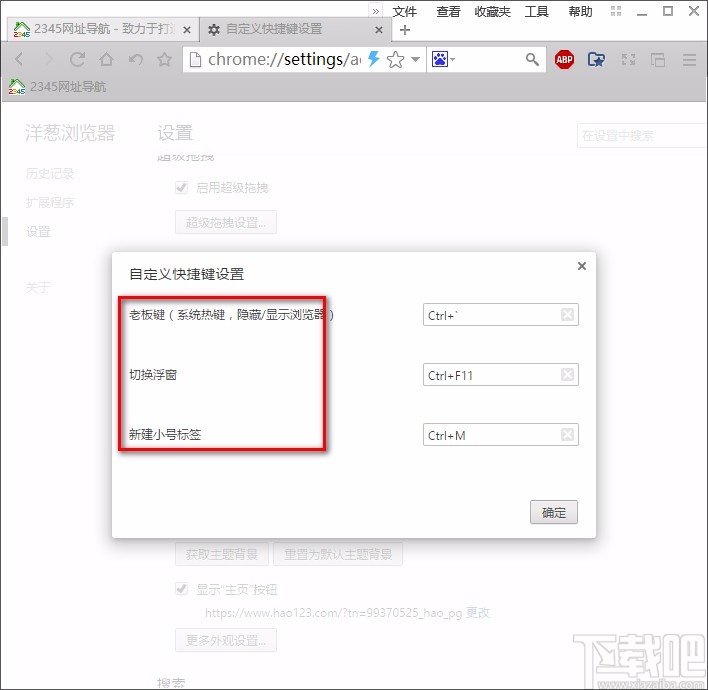Select 设置 in sidebar
The height and width of the screenshot is (690, 708).
point(38,232)
